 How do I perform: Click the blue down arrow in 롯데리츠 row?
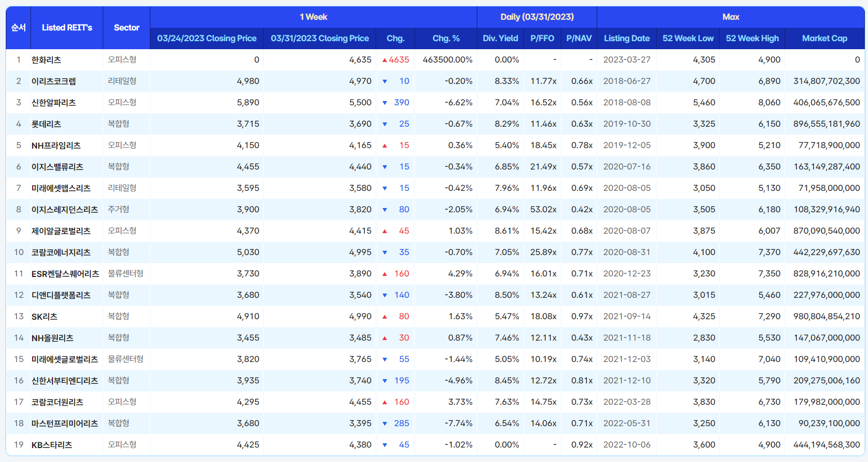[385, 124]
